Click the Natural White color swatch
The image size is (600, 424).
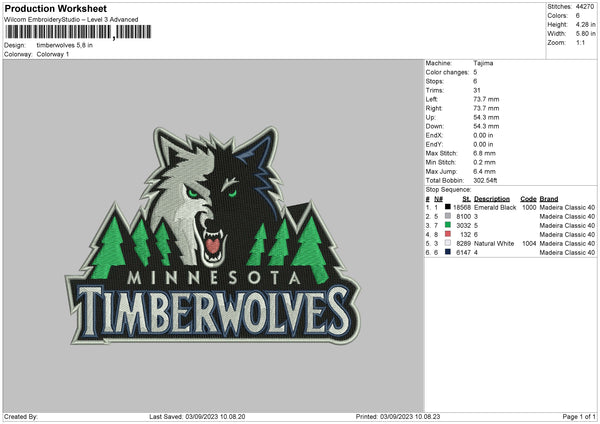pyautogui.click(x=447, y=243)
